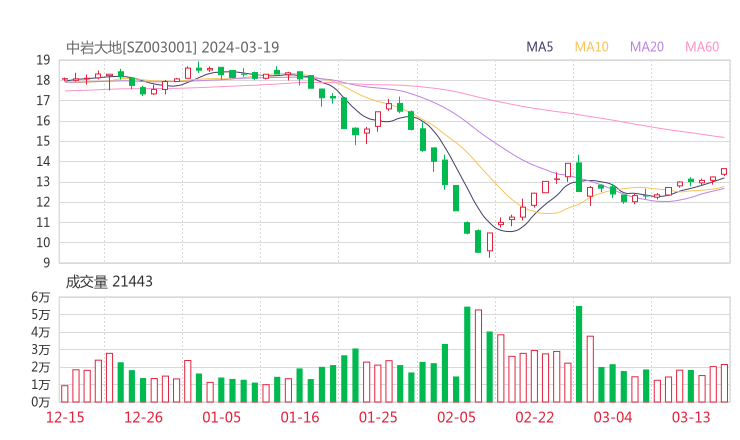Select the 12-26 date axis label

pyautogui.click(x=143, y=417)
